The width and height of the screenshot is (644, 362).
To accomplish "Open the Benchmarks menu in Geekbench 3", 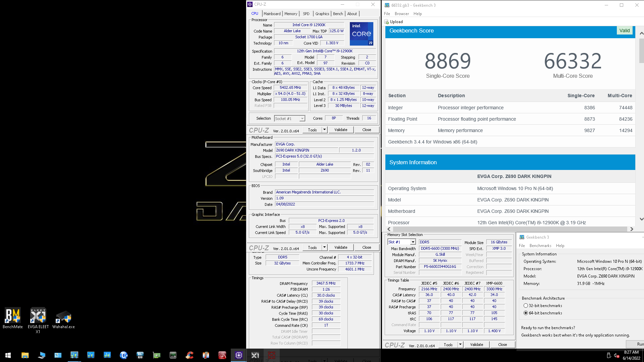I will (x=540, y=246).
